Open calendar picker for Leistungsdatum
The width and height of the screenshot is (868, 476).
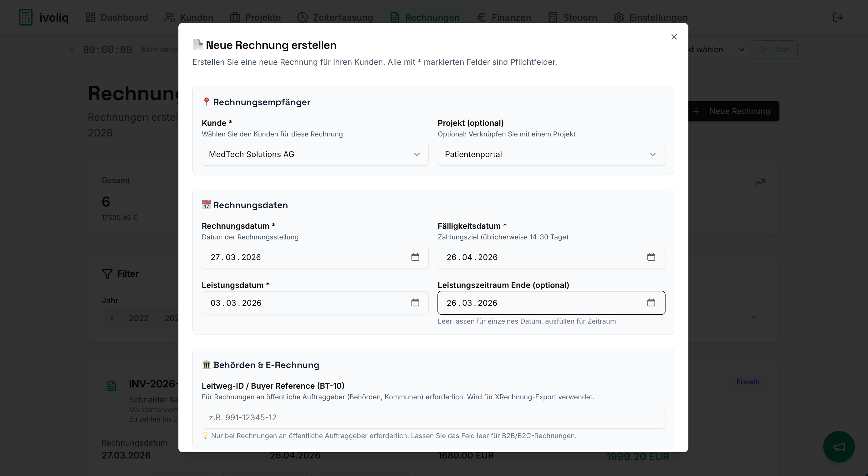415,302
